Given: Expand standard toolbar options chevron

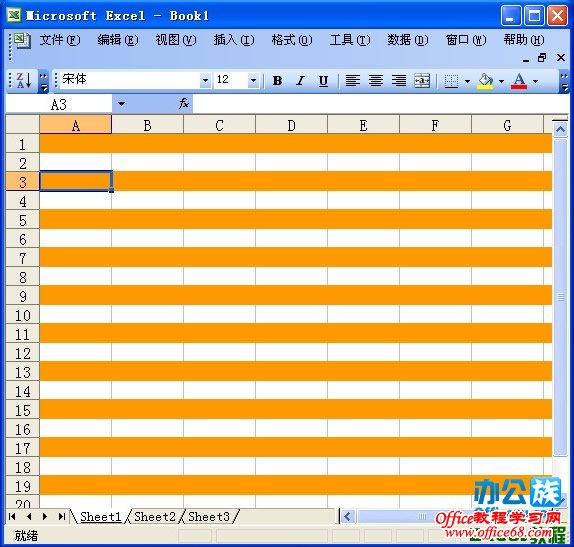Looking at the screenshot, I should click(x=44, y=81).
